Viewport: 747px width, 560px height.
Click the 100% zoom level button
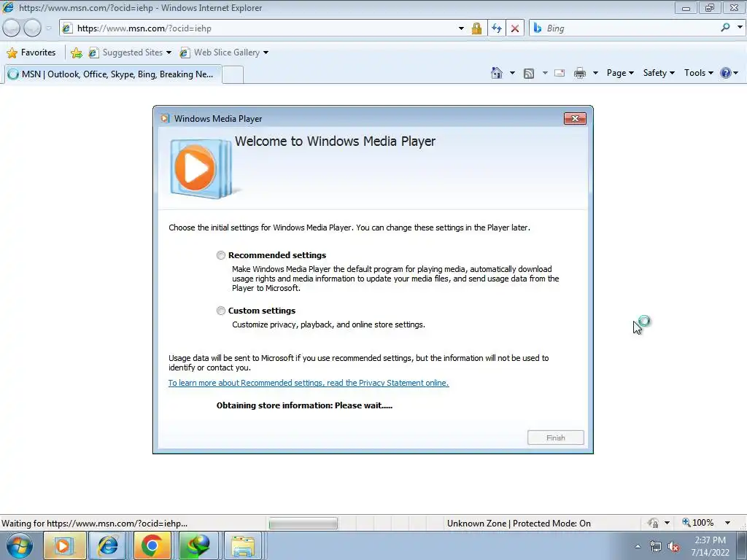(698, 523)
